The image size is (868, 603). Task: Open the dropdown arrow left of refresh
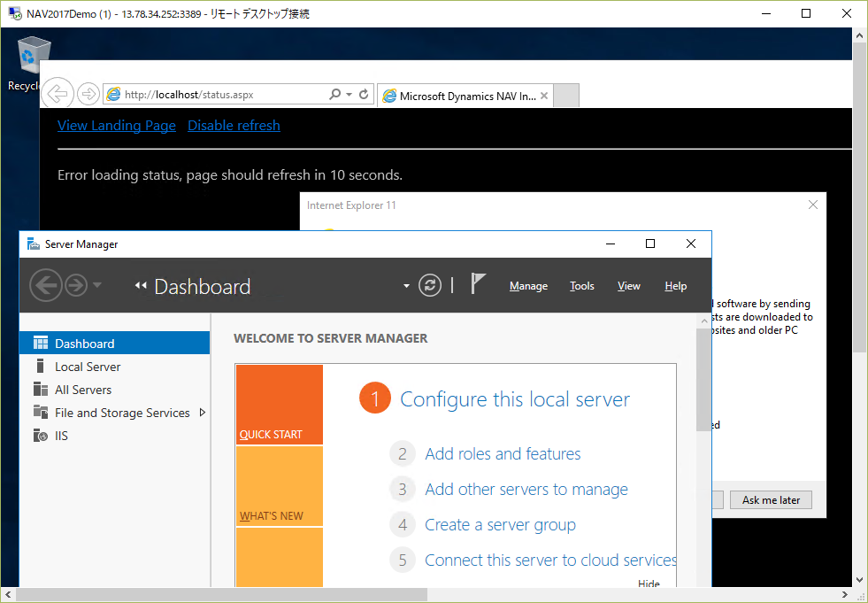point(406,286)
